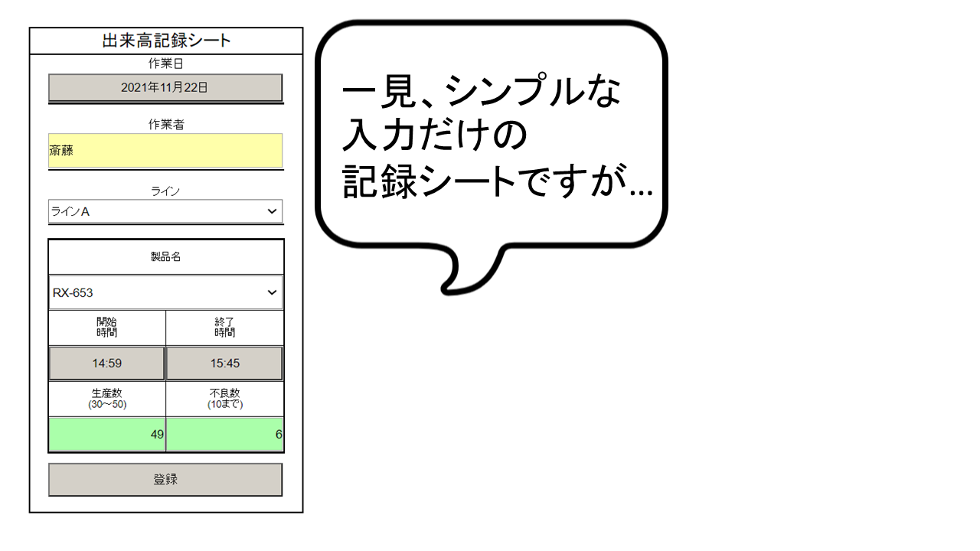Viewport: 980px width, 551px height.
Task: Expand the 製品名 dropdown showing RX-653
Action: 153,292
